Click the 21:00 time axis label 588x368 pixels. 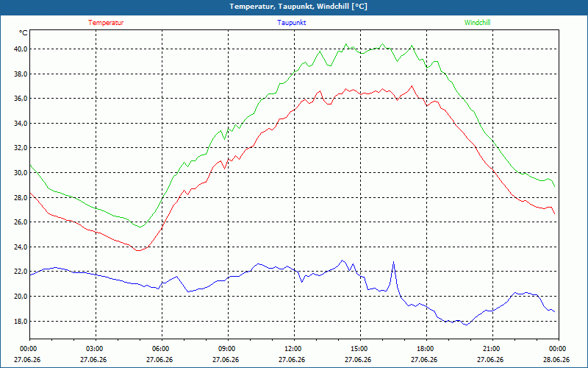(492, 348)
